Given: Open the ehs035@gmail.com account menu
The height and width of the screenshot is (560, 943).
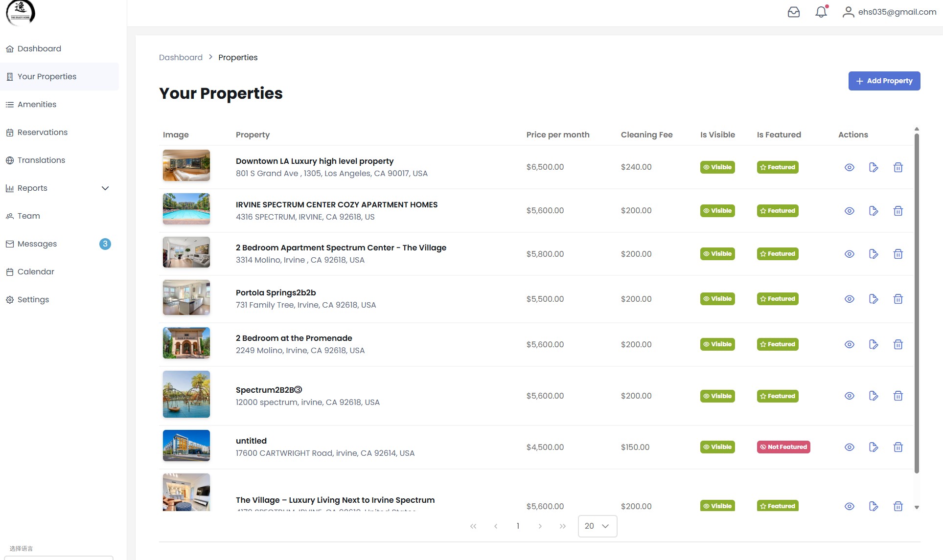Looking at the screenshot, I should [x=889, y=12].
